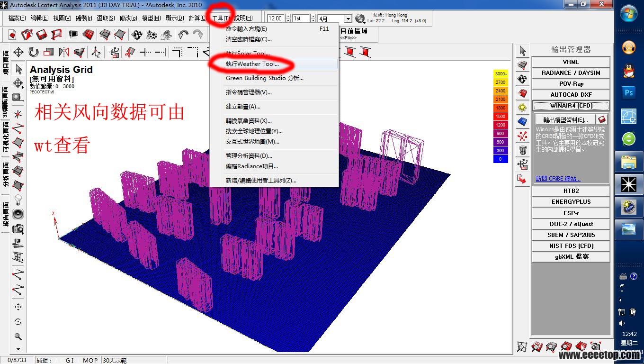The image size is (644, 364).
Task: Switch to the 可視化頁面 side tab
Action: click(x=6, y=138)
